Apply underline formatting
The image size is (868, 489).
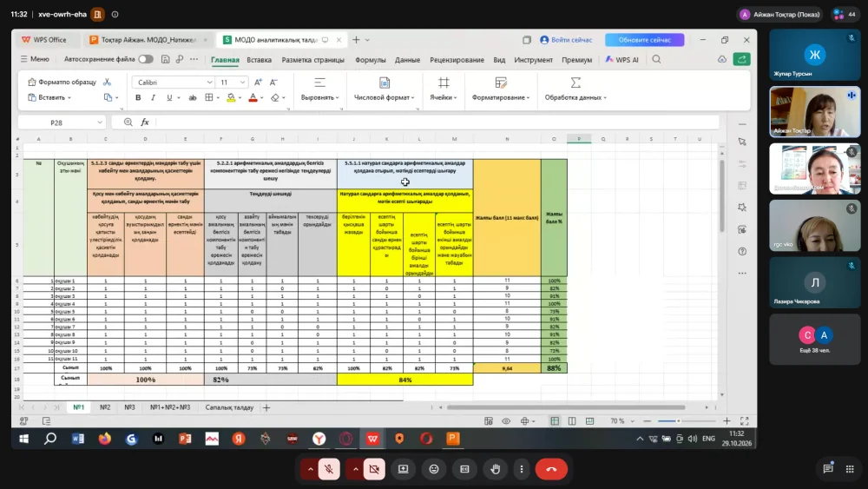[169, 97]
